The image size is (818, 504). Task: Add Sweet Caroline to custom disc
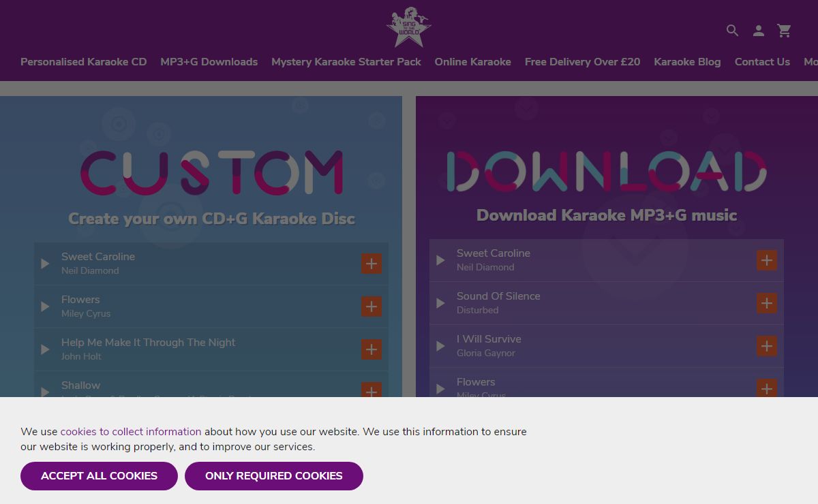[x=372, y=264]
